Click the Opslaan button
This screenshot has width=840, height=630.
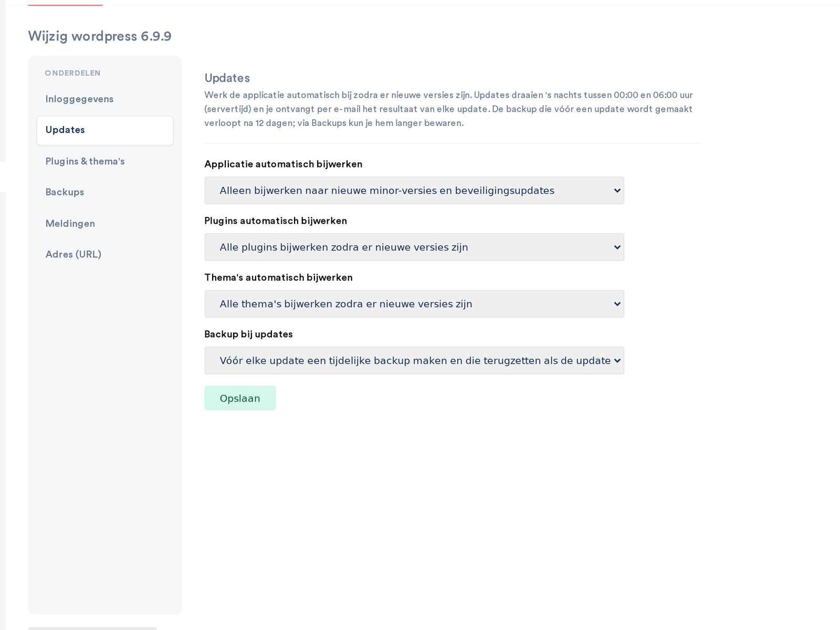(x=240, y=398)
